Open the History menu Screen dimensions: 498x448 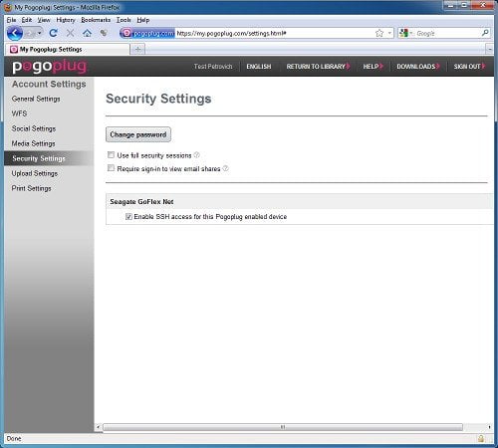coord(66,20)
